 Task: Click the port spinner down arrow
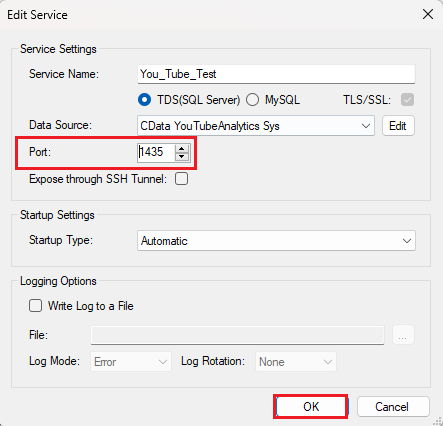[182, 157]
